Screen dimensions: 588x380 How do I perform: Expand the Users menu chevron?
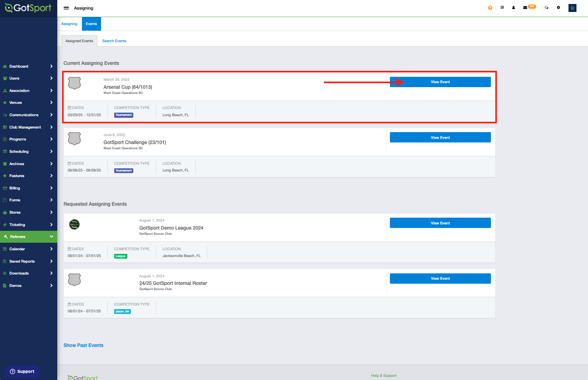pyautogui.click(x=51, y=78)
